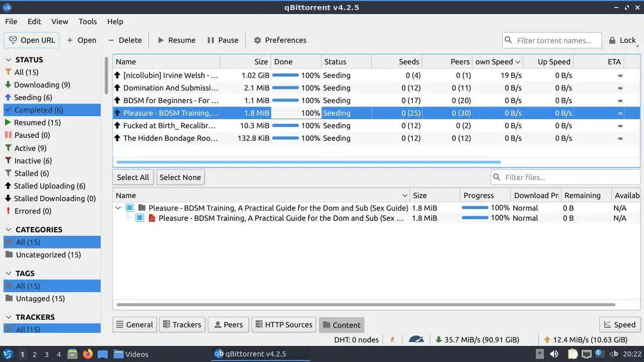Viewport: 644px width, 362px height.
Task: Click the PDF file icon in content list
Action: click(151, 218)
